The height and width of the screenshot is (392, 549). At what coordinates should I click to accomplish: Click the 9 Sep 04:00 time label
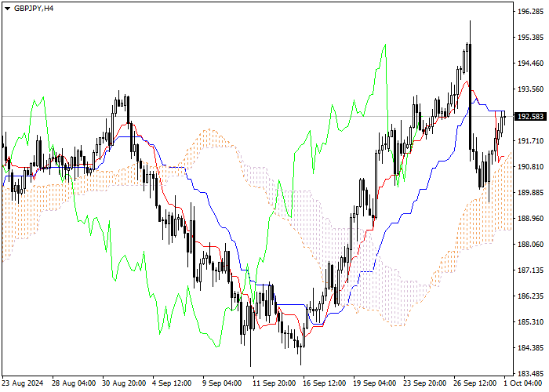[x=222, y=383]
